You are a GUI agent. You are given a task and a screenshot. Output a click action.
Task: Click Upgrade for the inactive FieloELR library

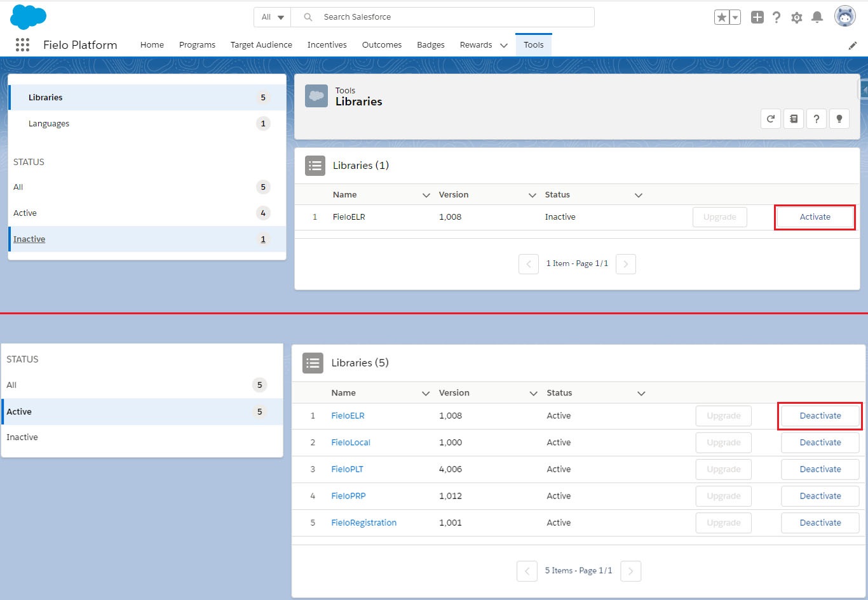tap(720, 217)
